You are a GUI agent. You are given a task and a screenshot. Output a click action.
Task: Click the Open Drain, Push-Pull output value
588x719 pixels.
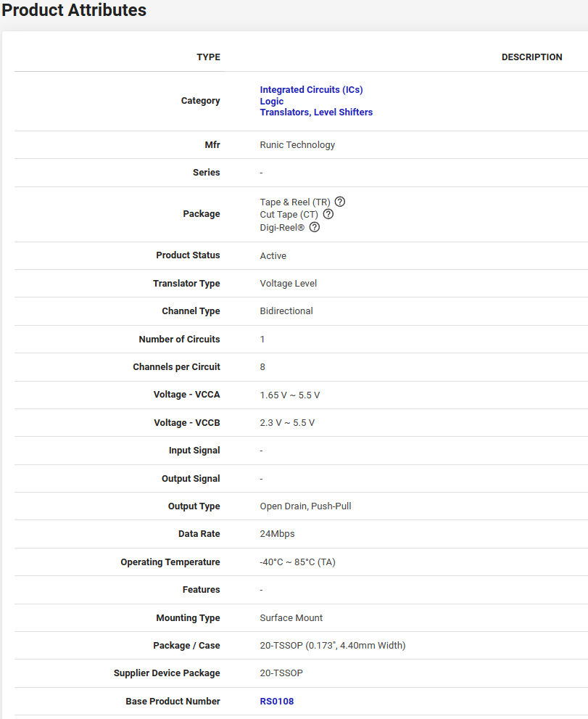[305, 506]
